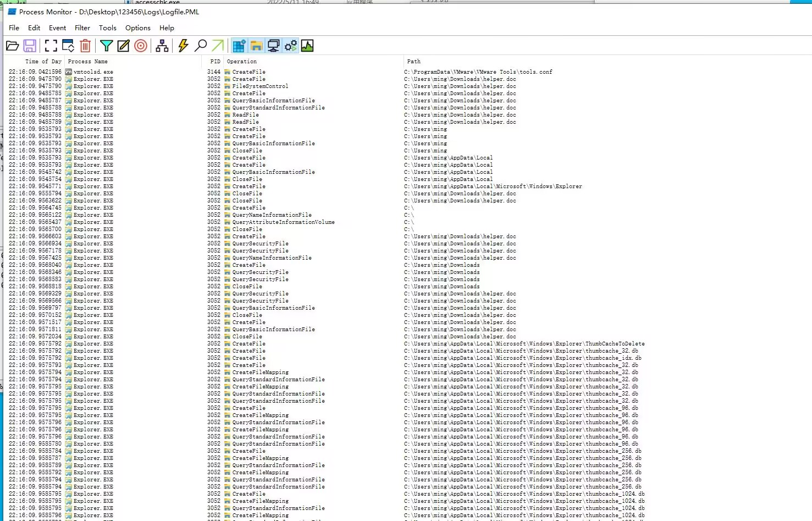Click the Save floppy disk icon
The width and height of the screenshot is (812, 521).
pos(30,46)
